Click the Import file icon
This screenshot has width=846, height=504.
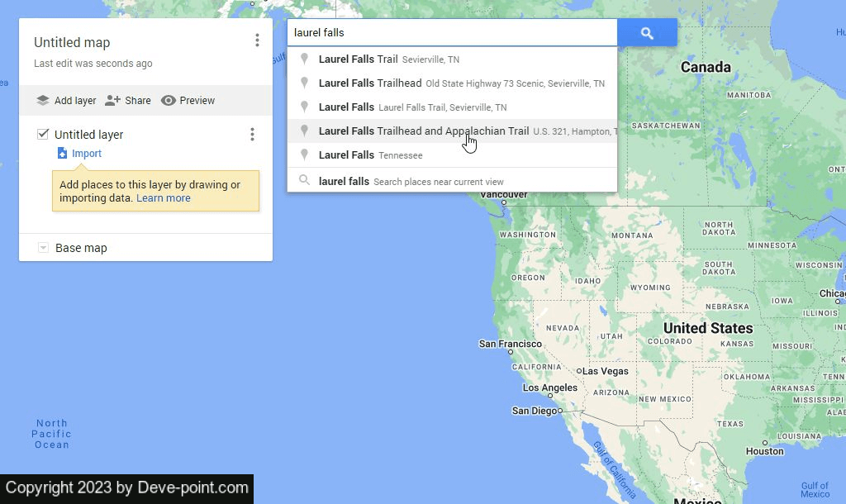click(x=62, y=154)
